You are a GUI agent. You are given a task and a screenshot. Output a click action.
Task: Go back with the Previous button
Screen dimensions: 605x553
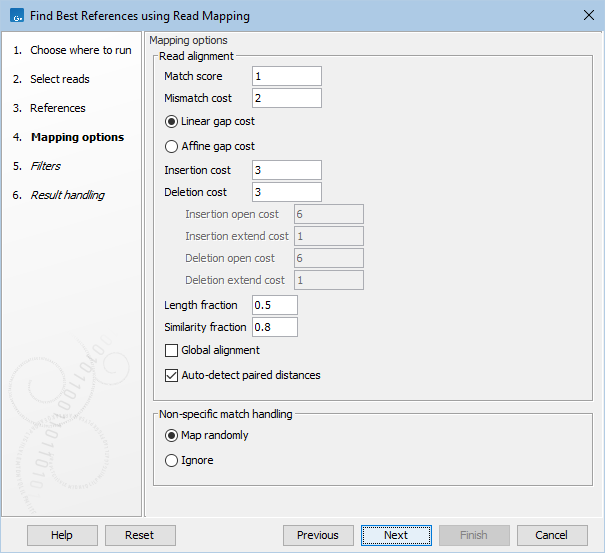click(318, 535)
